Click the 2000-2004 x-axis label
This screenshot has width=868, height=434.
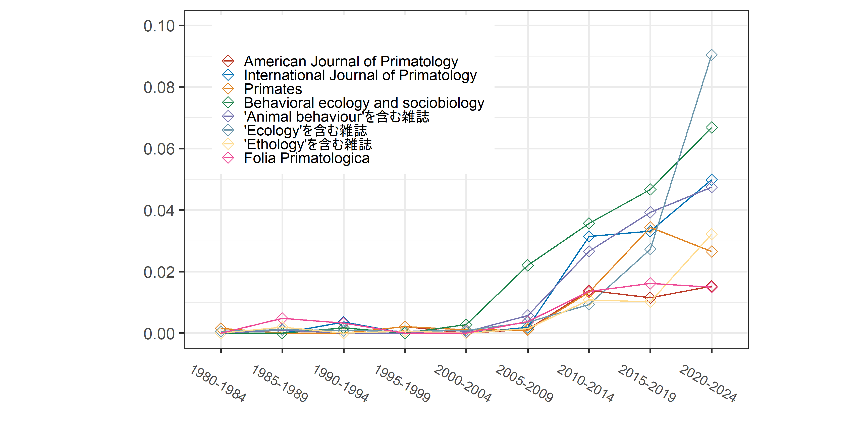462,384
